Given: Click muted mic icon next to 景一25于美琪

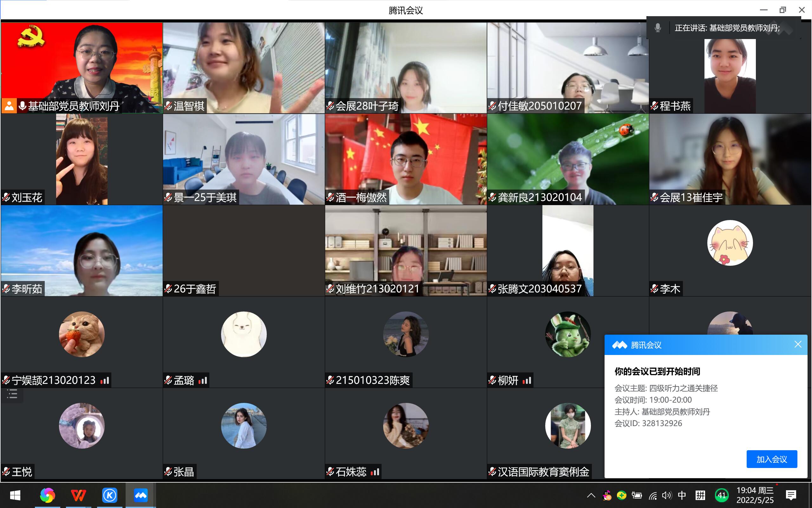Looking at the screenshot, I should pyautogui.click(x=168, y=197).
